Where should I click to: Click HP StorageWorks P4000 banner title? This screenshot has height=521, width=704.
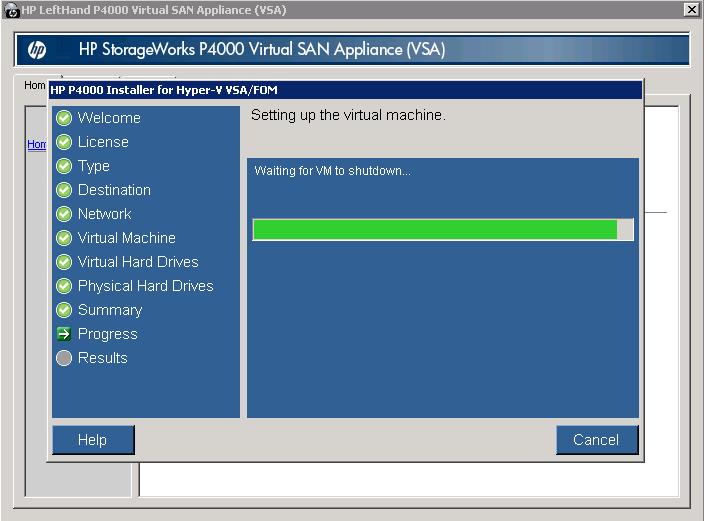tap(262, 49)
